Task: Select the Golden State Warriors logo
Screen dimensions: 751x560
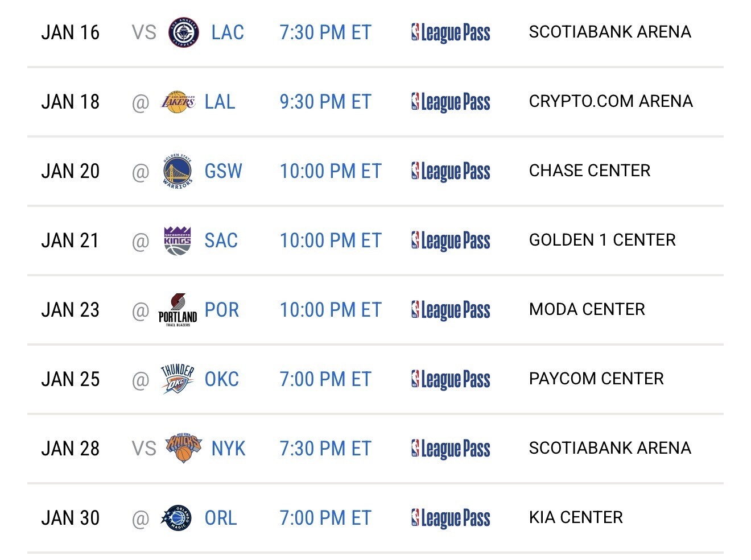Action: click(178, 171)
